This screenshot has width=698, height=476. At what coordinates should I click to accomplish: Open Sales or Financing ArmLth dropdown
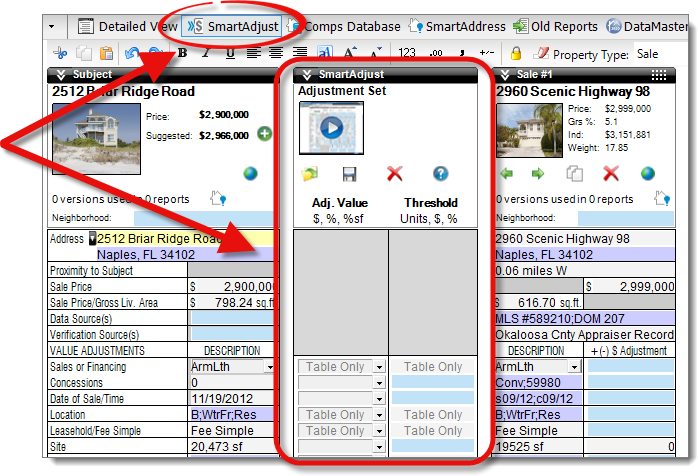pyautogui.click(x=269, y=367)
